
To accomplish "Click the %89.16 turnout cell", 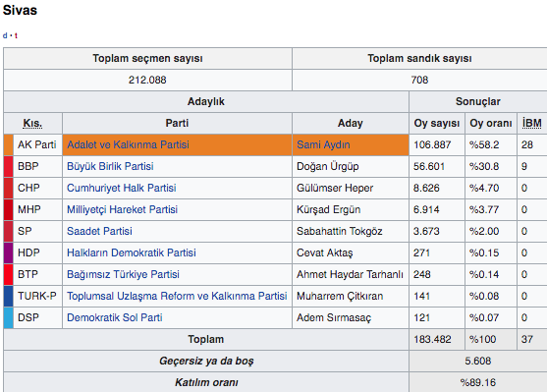I will pyautogui.click(x=478, y=383).
